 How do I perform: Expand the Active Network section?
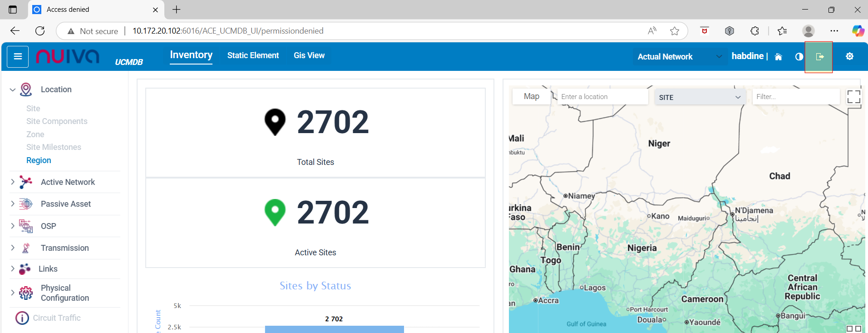coord(13,182)
